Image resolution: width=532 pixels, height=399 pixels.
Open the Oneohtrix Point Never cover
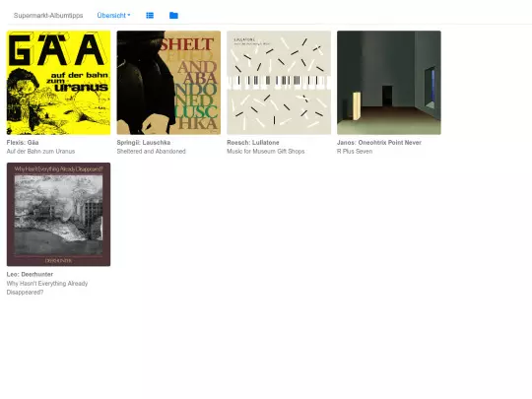389,83
